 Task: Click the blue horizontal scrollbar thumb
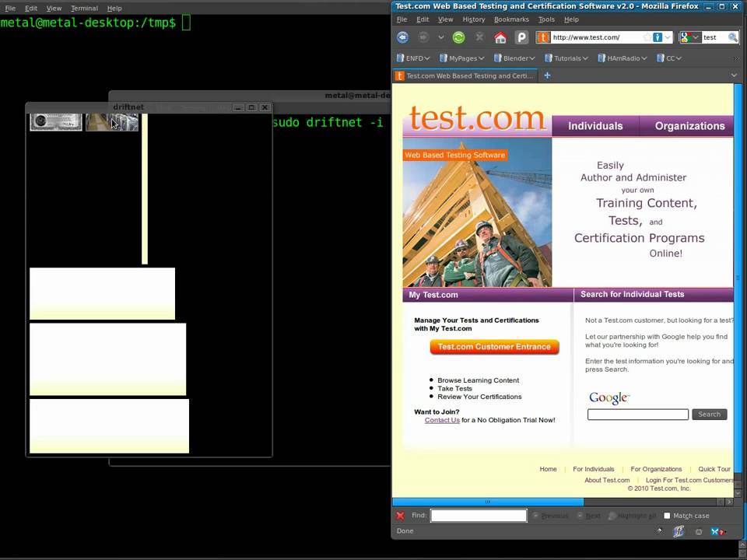(487, 502)
